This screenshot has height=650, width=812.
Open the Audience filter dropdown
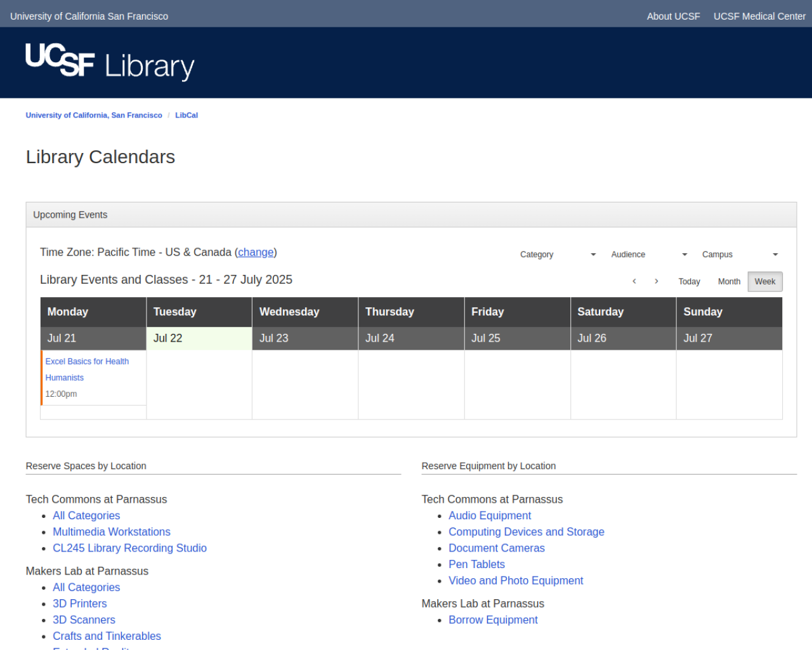click(x=649, y=255)
